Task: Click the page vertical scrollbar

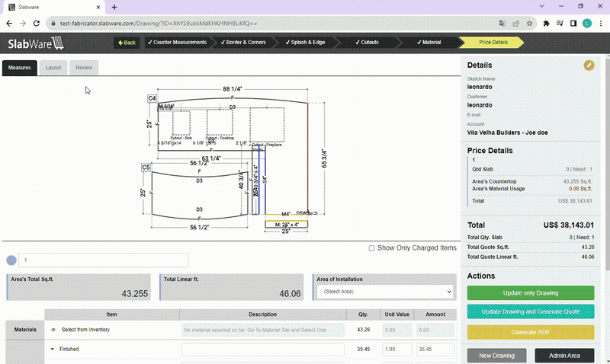Action: pos(608,163)
